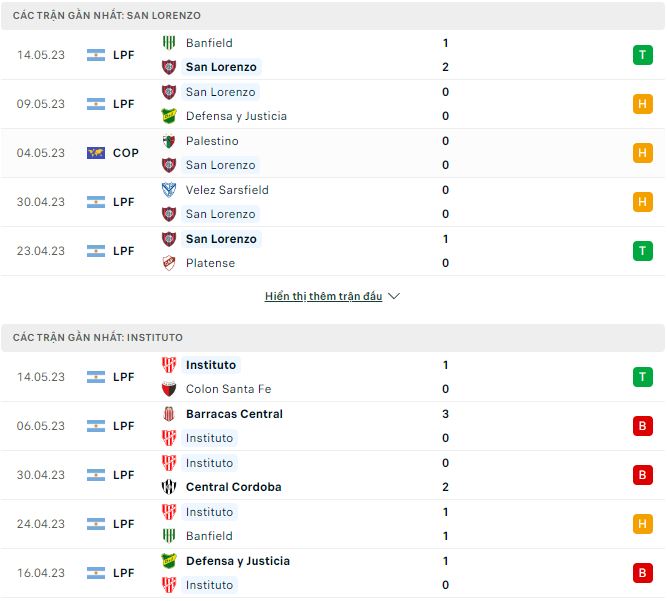Click the Argentina flag on the 23.04.23 row
This screenshot has height=601, width=667.
click(96, 251)
